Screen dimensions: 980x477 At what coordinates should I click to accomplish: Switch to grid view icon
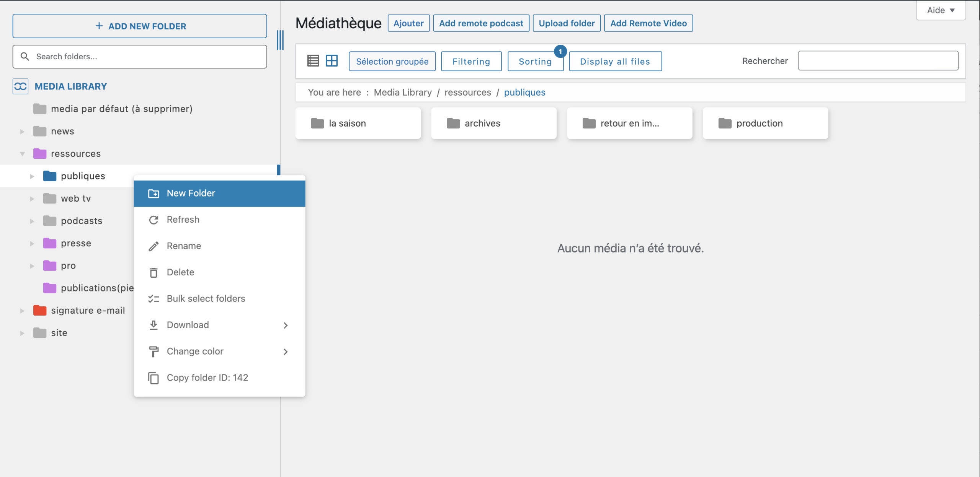tap(332, 61)
